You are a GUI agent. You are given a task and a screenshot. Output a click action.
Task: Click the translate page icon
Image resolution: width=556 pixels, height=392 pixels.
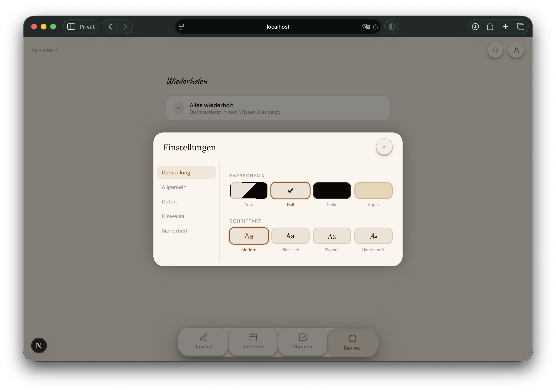366,27
